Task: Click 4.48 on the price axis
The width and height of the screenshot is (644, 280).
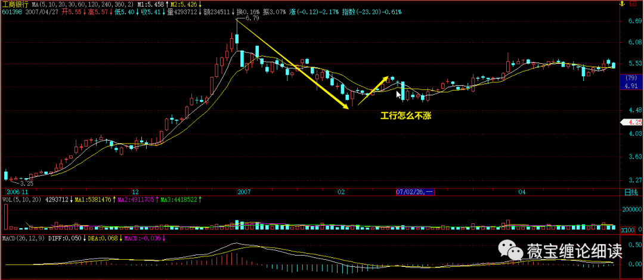Action: (x=636, y=110)
